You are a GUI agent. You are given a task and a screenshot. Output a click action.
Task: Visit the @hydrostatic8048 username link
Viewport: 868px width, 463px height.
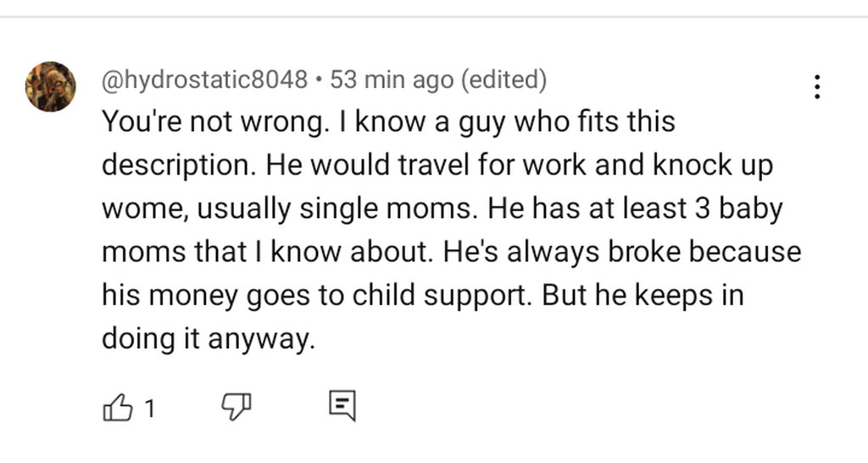(x=204, y=81)
